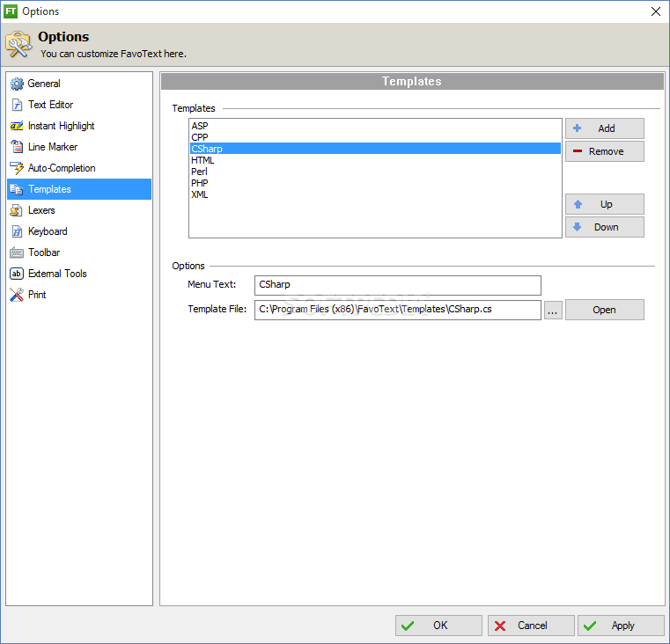Click the Templates sidebar icon
Viewport: 670px width, 644px height.
coord(17,189)
